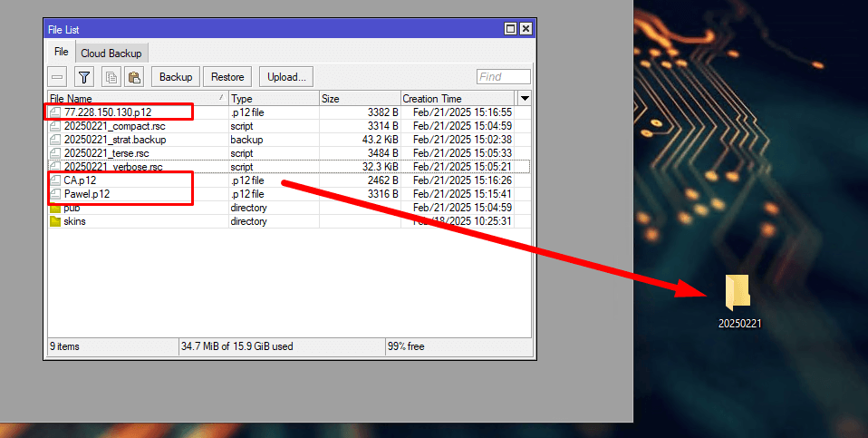Click file icon beside Pawel.p12

tap(55, 194)
